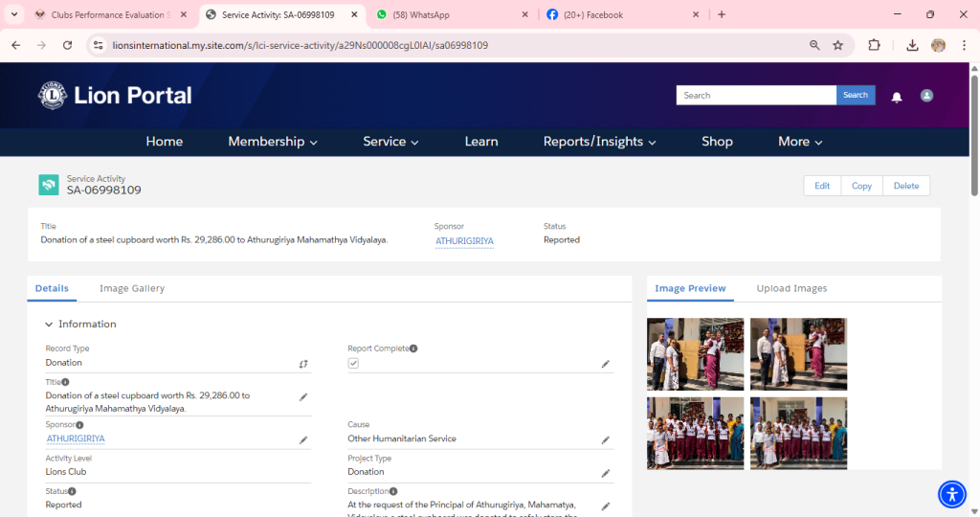The image size is (980, 517).
Task: Open browser downloads icon
Action: click(912, 45)
